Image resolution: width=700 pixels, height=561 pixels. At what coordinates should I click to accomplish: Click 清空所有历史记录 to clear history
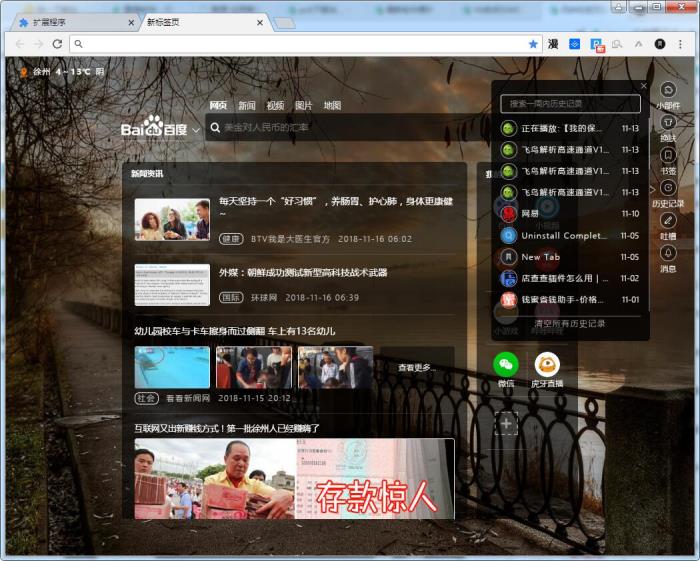[x=570, y=324]
